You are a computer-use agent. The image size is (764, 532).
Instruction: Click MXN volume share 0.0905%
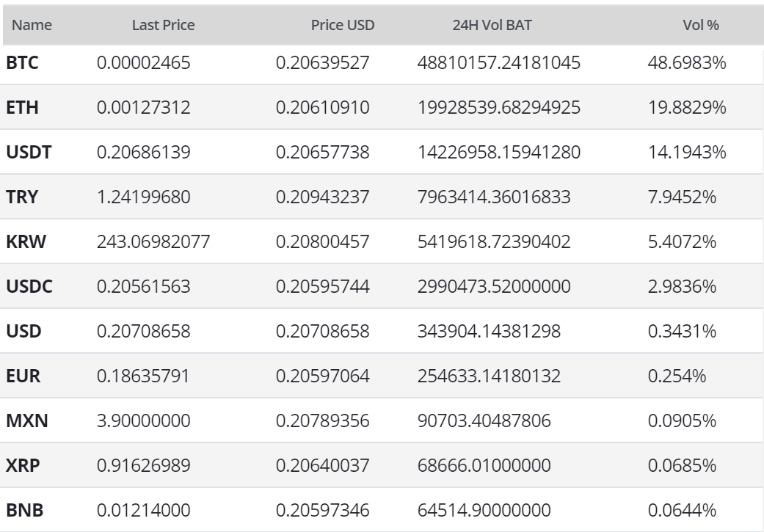682,421
